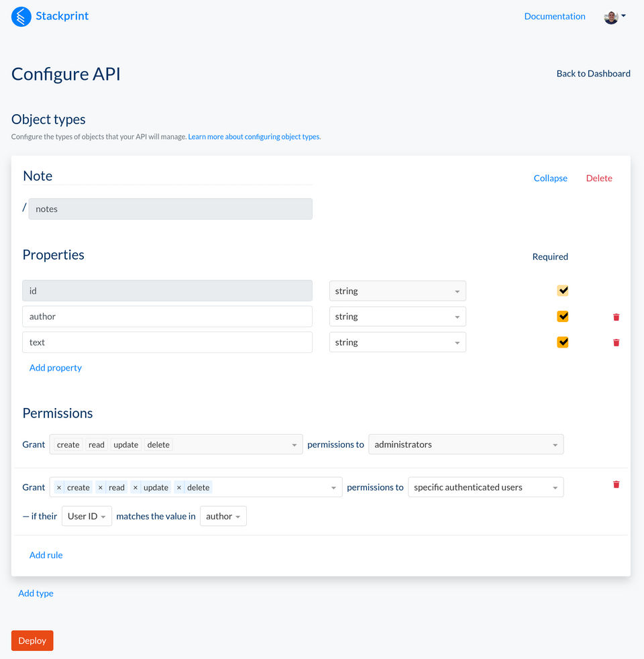644x659 pixels.
Task: Remove the authenticated users permission rule
Action: [x=616, y=484]
